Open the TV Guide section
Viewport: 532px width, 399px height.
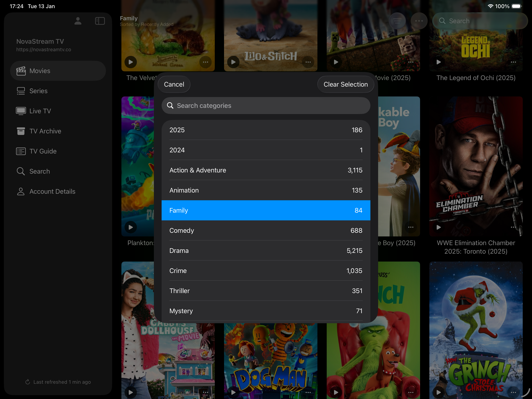pyautogui.click(x=58, y=151)
